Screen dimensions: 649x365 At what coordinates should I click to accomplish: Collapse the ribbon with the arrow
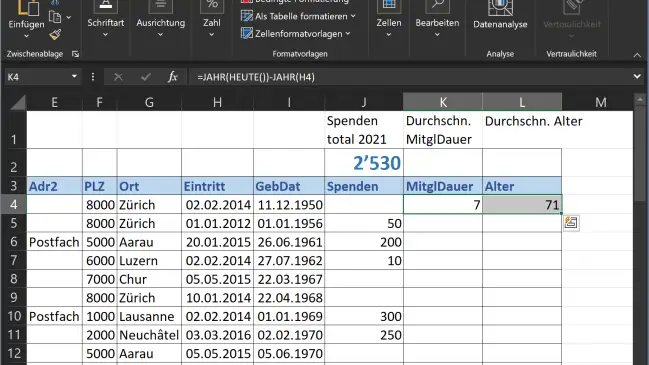637,55
